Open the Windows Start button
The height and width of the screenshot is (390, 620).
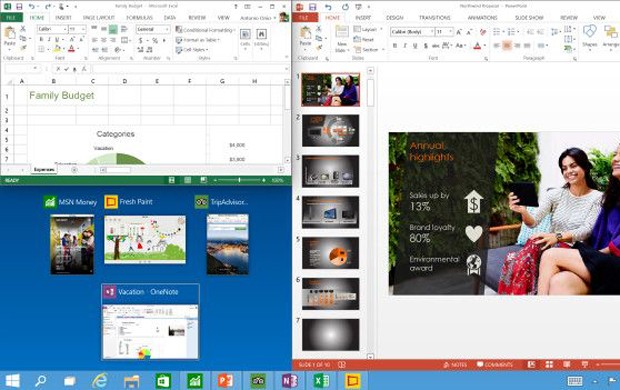[x=13, y=381]
